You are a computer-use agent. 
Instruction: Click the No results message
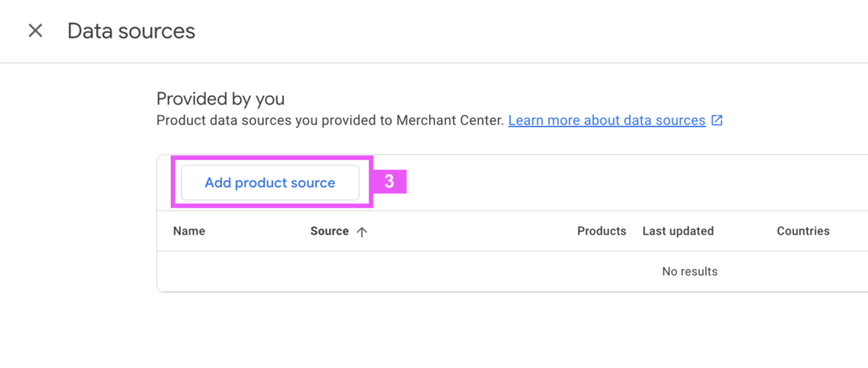pos(690,271)
